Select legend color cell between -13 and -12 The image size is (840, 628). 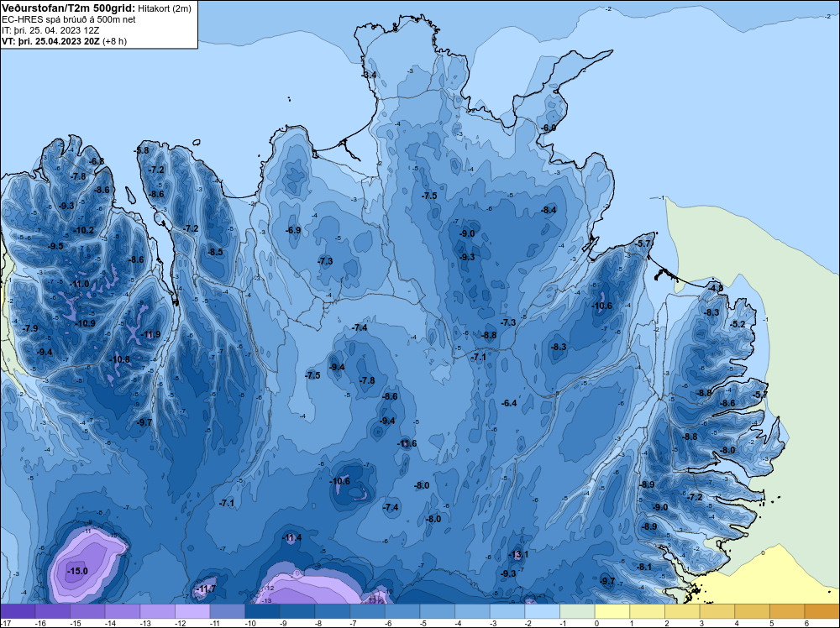[158, 611]
